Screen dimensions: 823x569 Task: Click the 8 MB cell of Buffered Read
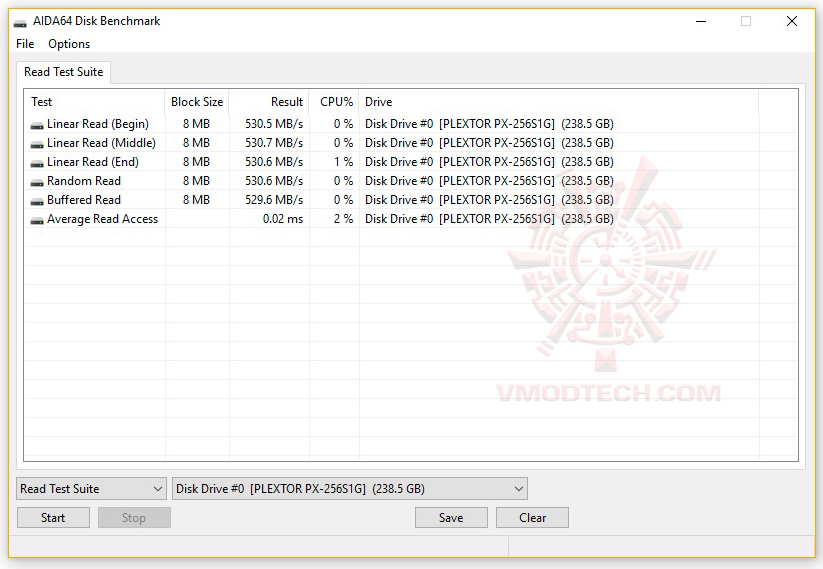(x=196, y=199)
